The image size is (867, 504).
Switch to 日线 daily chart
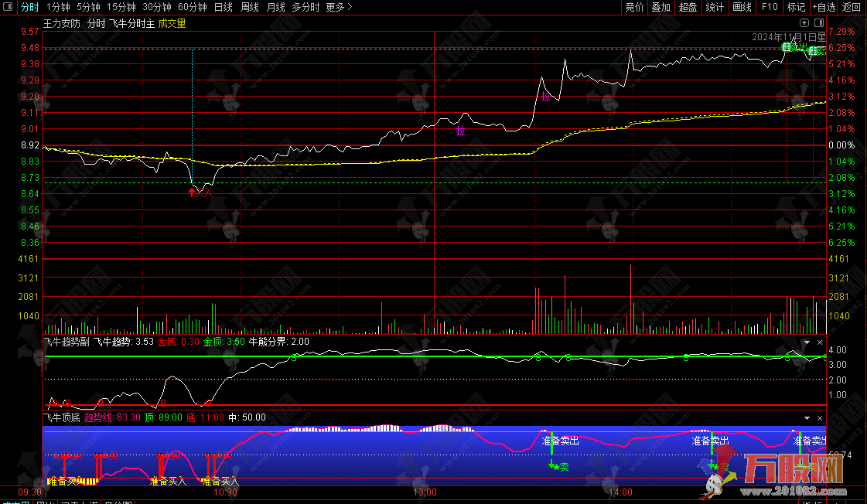pos(224,7)
